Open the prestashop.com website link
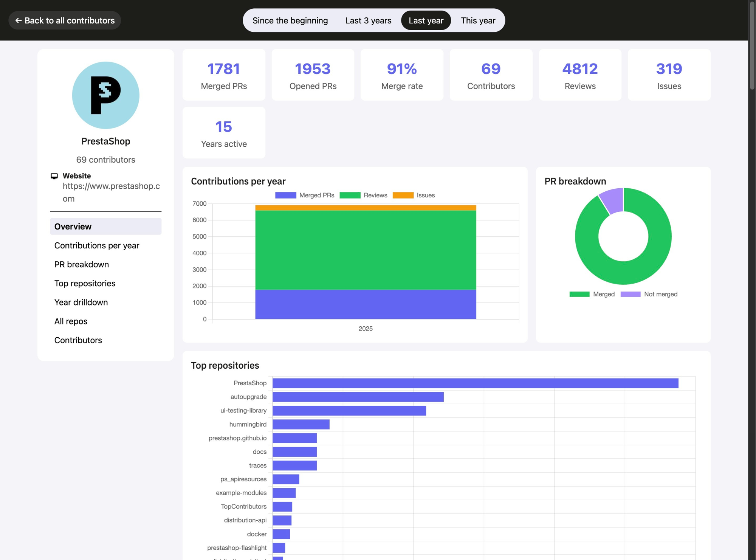The image size is (756, 560). [x=111, y=192]
